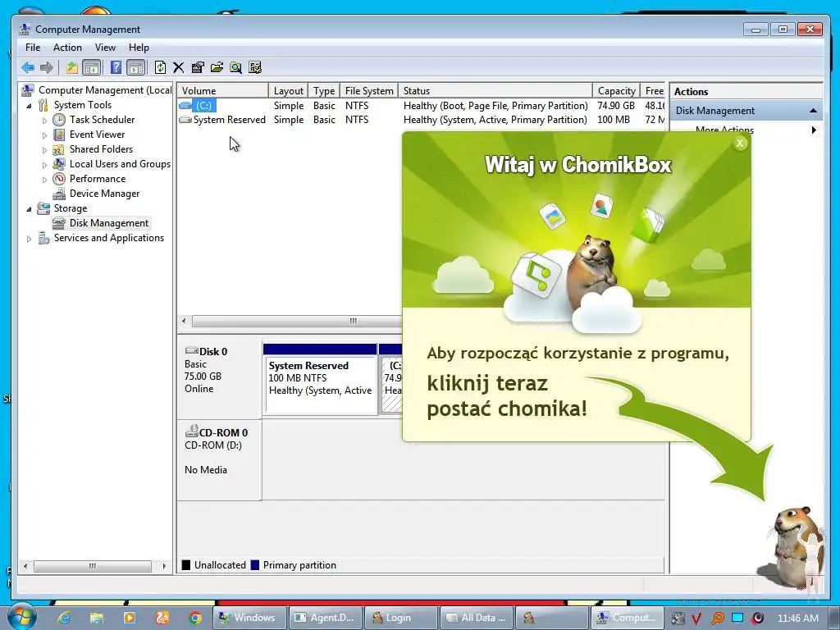Sort by the Capacity column header
This screenshot has height=630, width=840.
tap(616, 90)
